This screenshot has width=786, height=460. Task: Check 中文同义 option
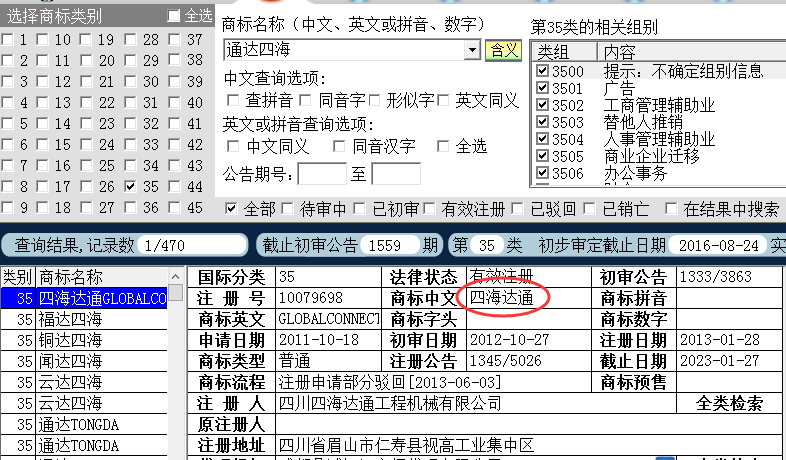[233, 146]
